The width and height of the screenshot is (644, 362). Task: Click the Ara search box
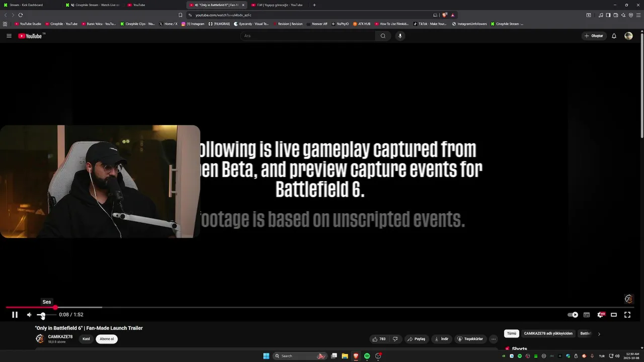click(307, 36)
